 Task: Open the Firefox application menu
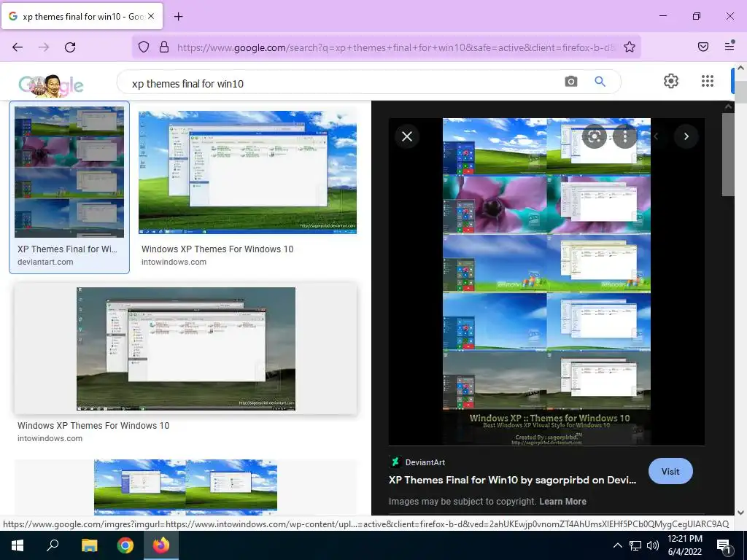[729, 46]
